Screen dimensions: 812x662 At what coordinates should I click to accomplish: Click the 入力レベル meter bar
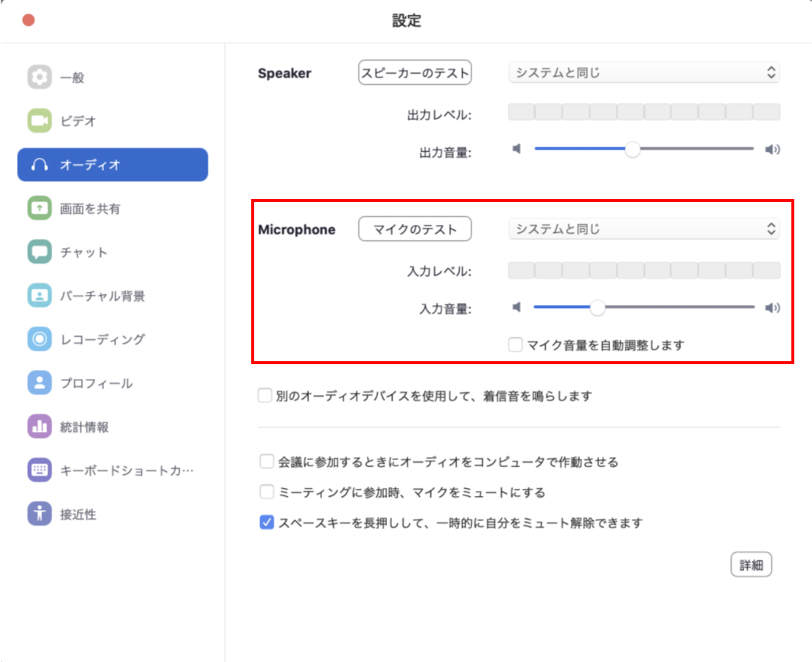pos(644,270)
